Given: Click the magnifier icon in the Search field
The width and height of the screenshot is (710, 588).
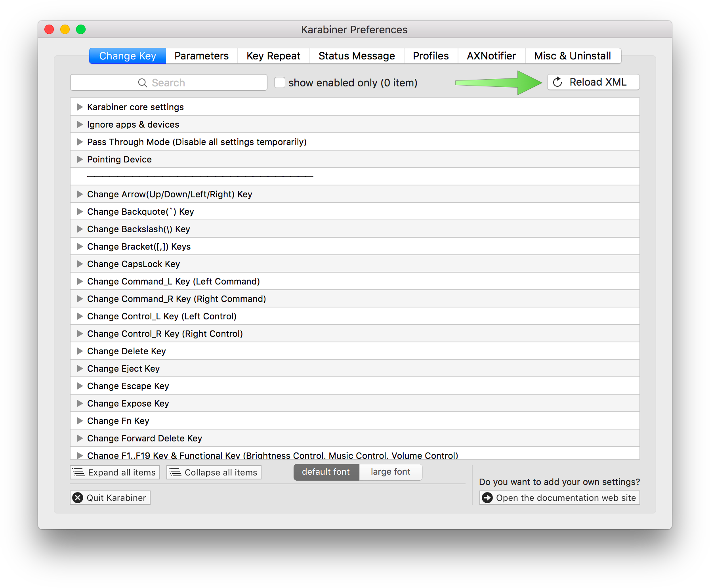Looking at the screenshot, I should 143,83.
